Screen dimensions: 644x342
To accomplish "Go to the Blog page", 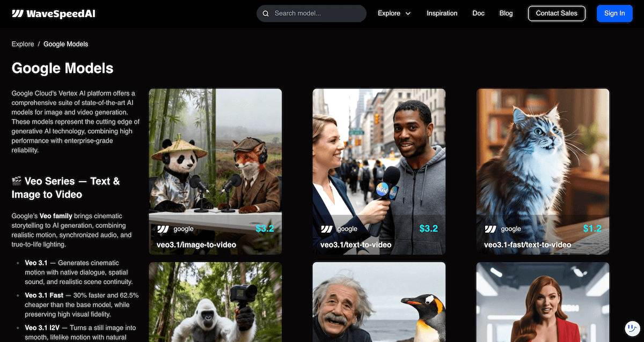I will coord(506,13).
